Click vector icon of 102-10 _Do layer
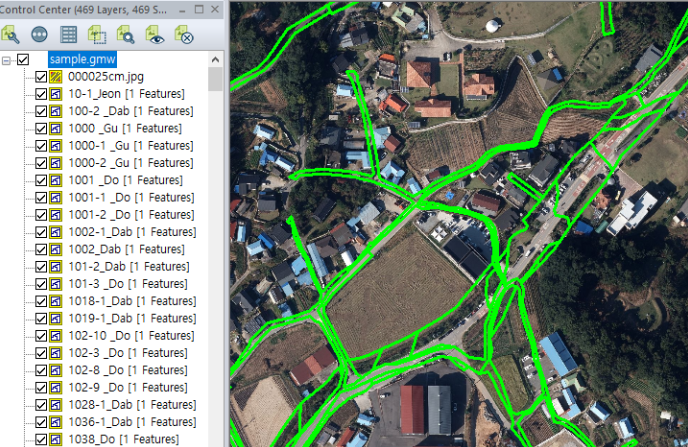Image resolution: width=688 pixels, height=447 pixels. pyautogui.click(x=56, y=336)
